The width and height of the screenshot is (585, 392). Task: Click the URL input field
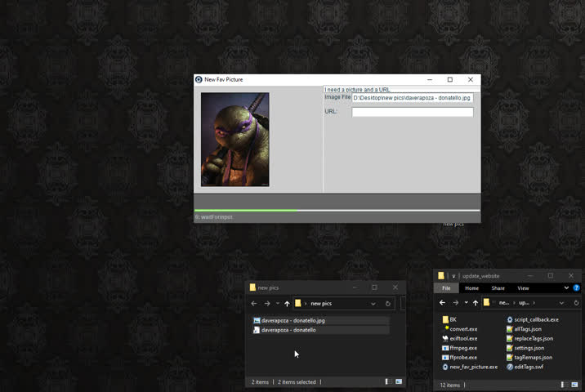(x=412, y=112)
